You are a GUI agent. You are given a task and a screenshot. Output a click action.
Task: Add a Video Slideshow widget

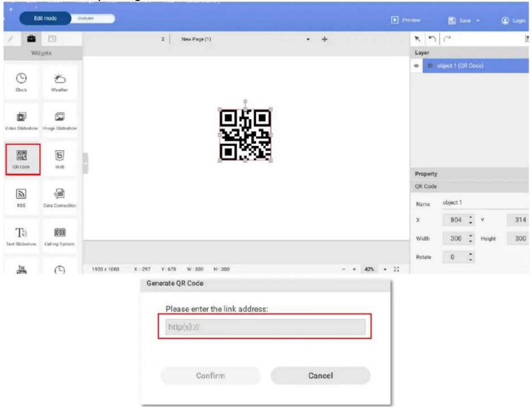click(x=21, y=121)
